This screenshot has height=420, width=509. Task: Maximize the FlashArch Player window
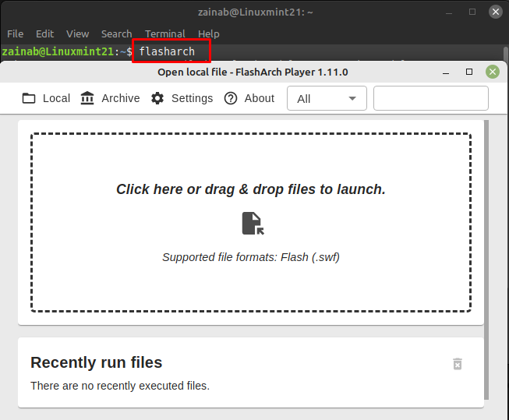[x=469, y=72]
